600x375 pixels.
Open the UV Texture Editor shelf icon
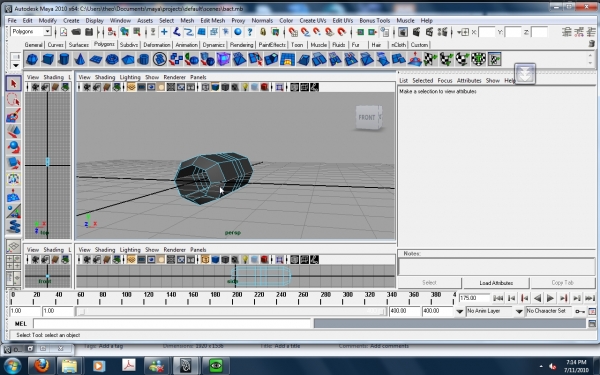click(494, 59)
